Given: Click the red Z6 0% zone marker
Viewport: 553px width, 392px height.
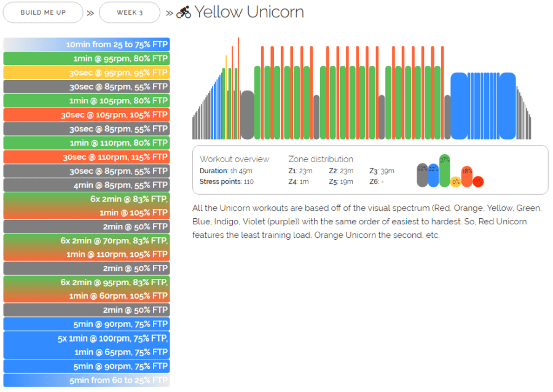Looking at the screenshot, I should (x=478, y=182).
